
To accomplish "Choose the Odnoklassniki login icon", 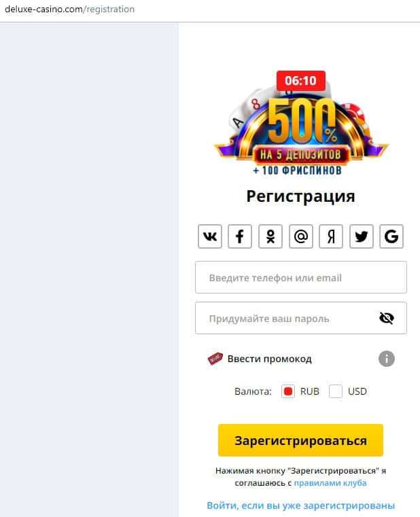I will pos(270,236).
